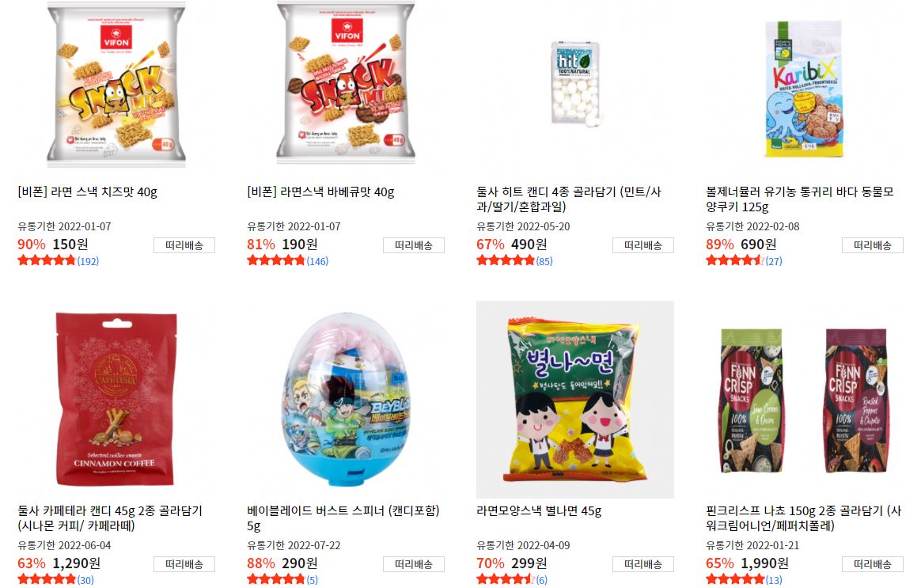Image resolution: width=921 pixels, height=588 pixels.
Task: Click 떠리배송 button for 490원 Hit candy
Action: click(x=643, y=245)
